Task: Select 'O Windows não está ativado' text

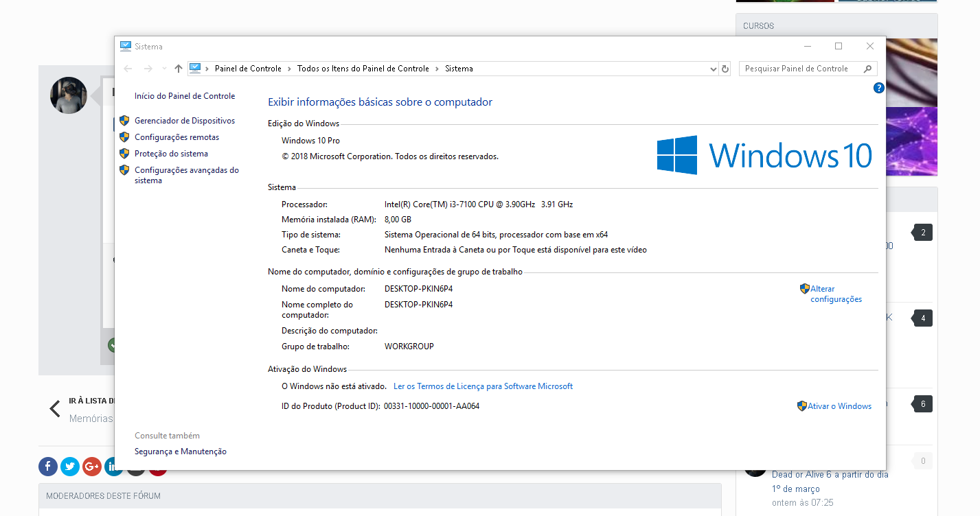Action: coord(334,386)
